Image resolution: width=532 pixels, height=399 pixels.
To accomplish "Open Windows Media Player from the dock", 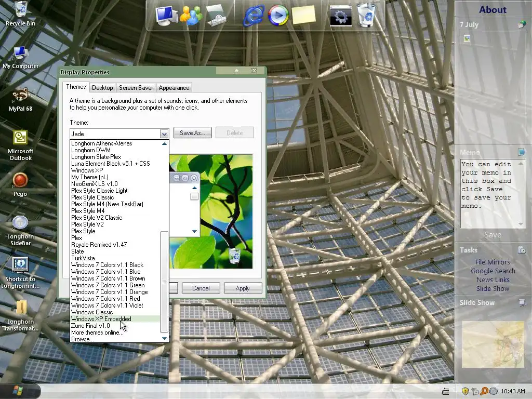I will coord(278,16).
